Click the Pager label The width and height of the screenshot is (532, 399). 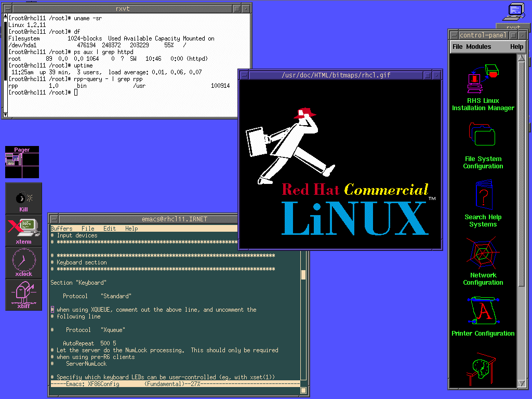pyautogui.click(x=22, y=150)
